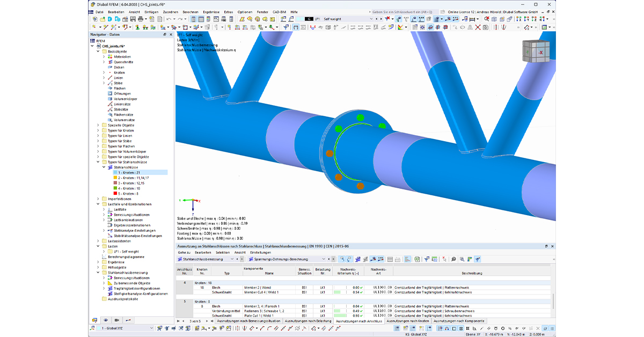The width and height of the screenshot is (644, 337).
Task: Collapse the Basisobjekte folder
Action: click(98, 51)
